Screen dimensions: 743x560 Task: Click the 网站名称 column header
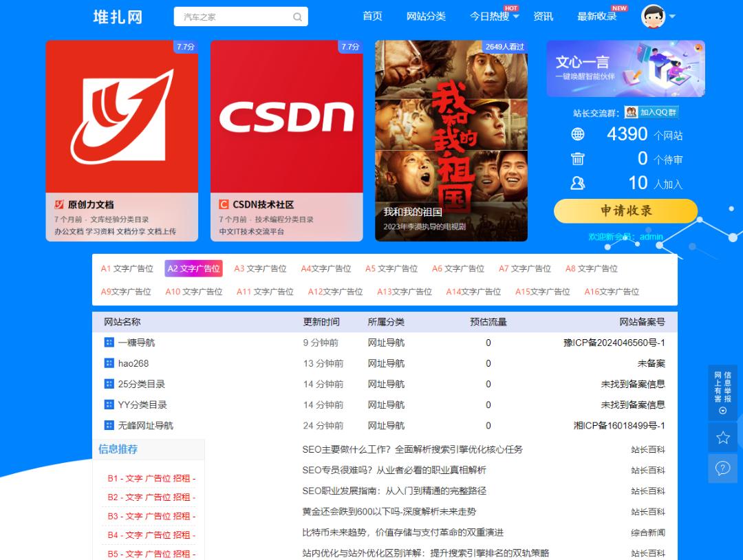122,322
